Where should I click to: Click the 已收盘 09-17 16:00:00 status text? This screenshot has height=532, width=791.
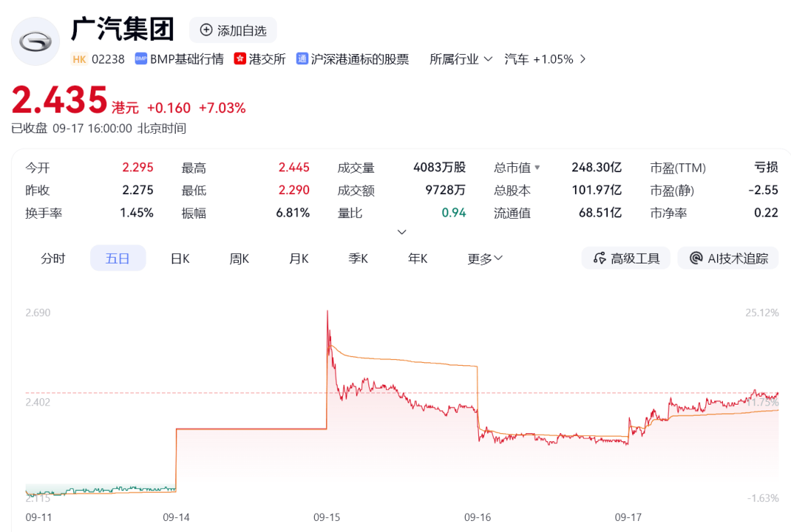(x=99, y=129)
